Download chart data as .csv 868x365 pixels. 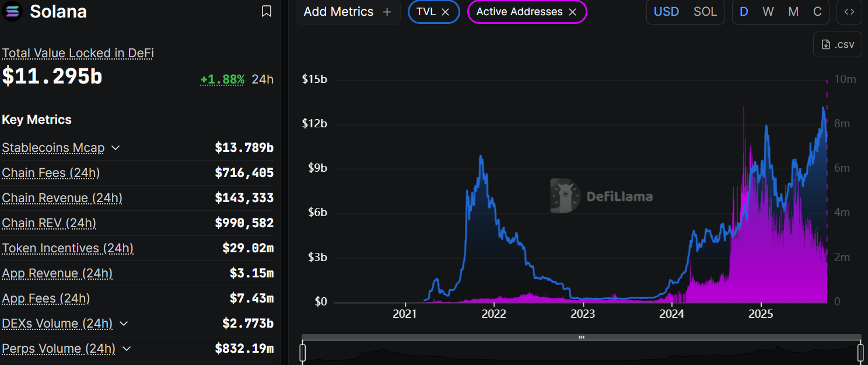(838, 44)
